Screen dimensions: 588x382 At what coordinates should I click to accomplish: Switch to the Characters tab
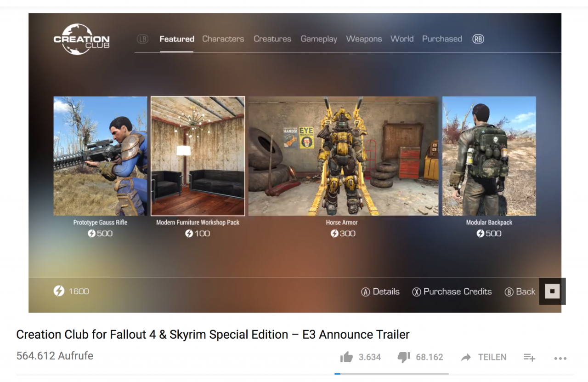coord(223,39)
